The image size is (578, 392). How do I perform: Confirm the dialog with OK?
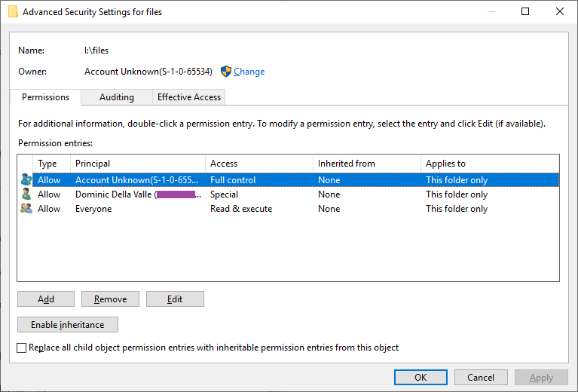click(x=421, y=377)
